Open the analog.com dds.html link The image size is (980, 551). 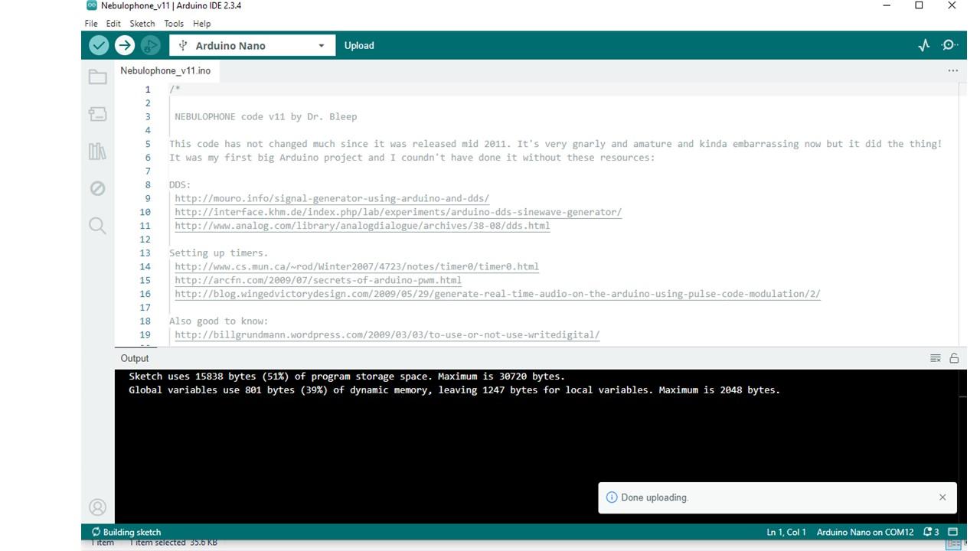click(362, 226)
